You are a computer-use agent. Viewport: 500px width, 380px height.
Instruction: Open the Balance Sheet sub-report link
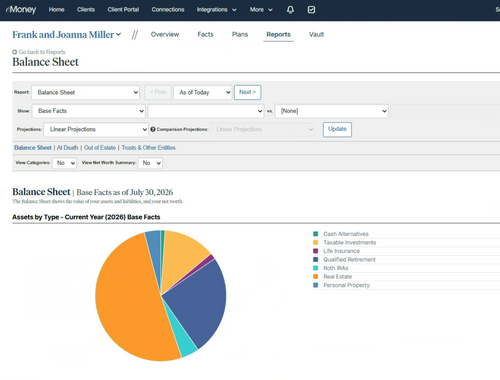point(33,148)
